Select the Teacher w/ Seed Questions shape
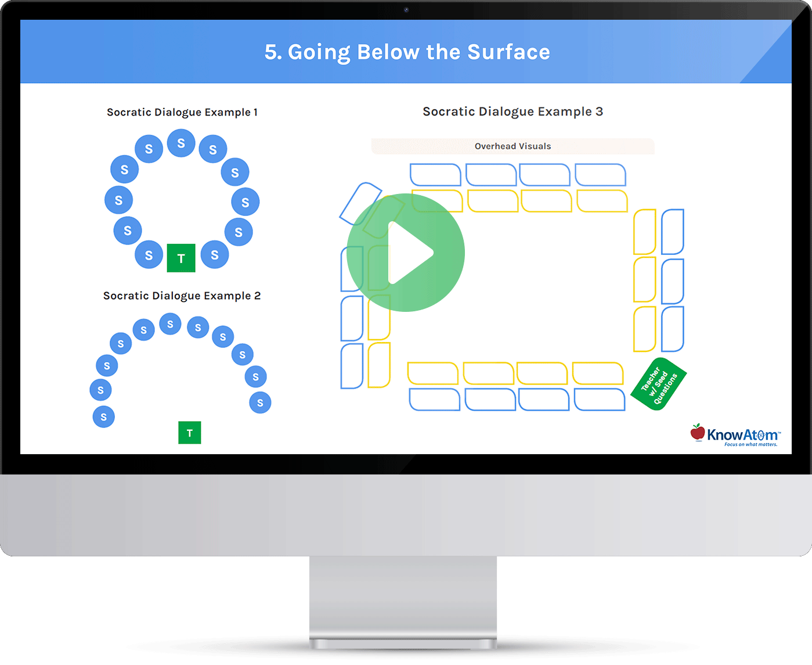This screenshot has height=665, width=812. pos(659,384)
